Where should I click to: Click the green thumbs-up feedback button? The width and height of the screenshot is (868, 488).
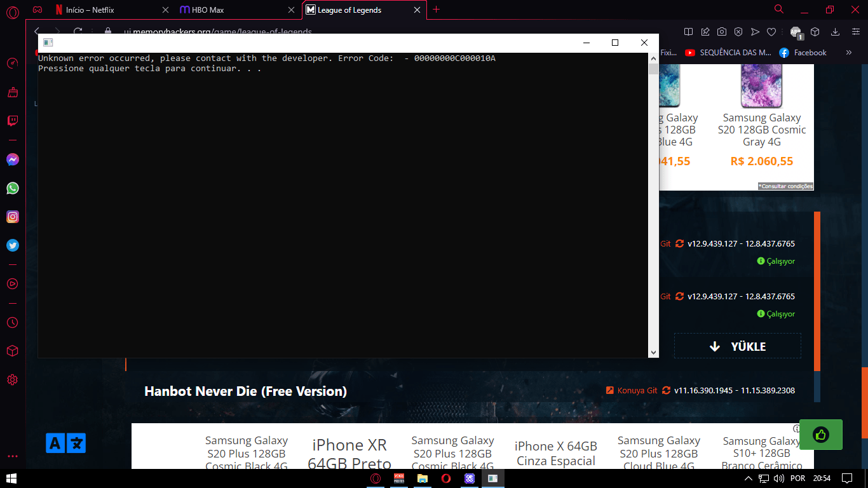[821, 435]
